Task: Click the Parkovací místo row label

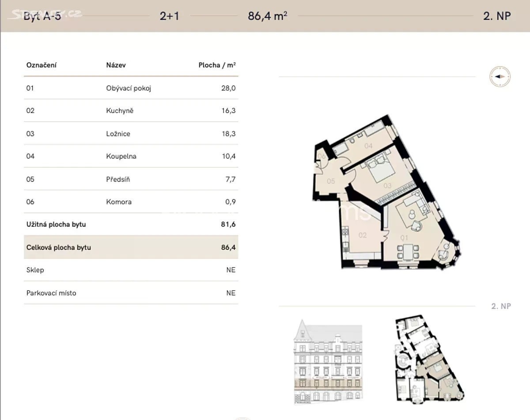Action: (x=51, y=293)
